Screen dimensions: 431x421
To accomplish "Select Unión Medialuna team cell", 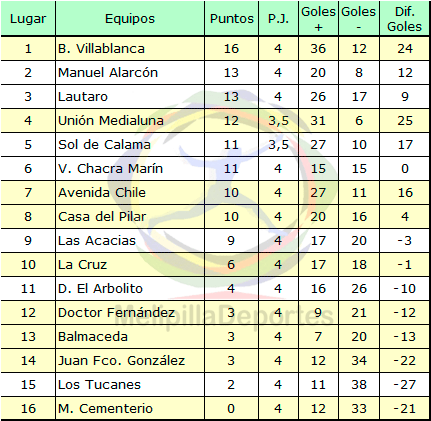I will pyautogui.click(x=130, y=121).
